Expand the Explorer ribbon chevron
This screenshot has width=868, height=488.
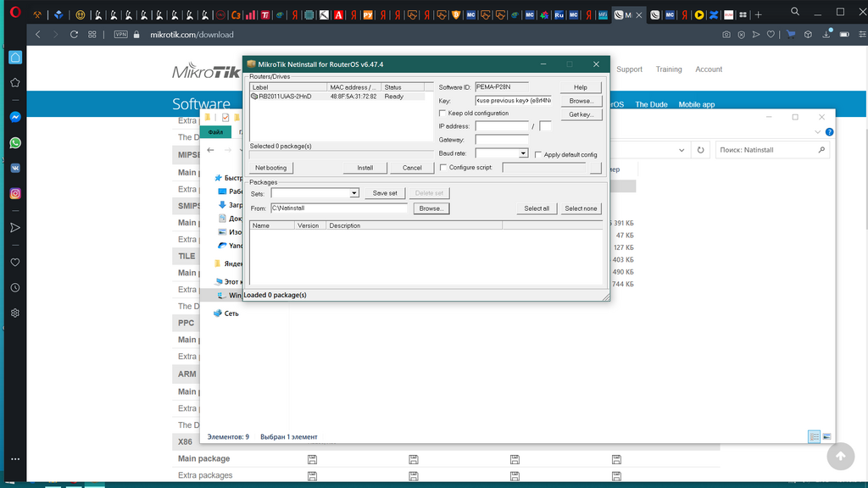coord(818,131)
